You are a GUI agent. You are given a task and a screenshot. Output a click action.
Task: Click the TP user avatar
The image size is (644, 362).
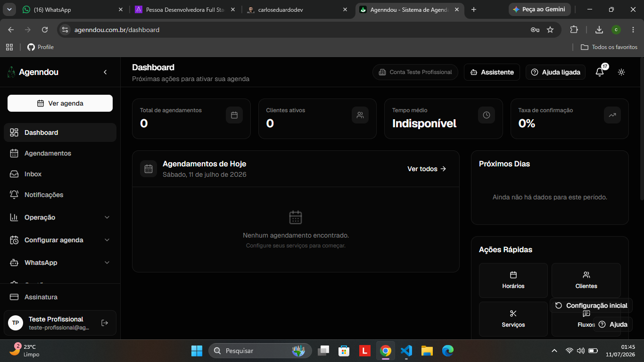[x=16, y=323]
